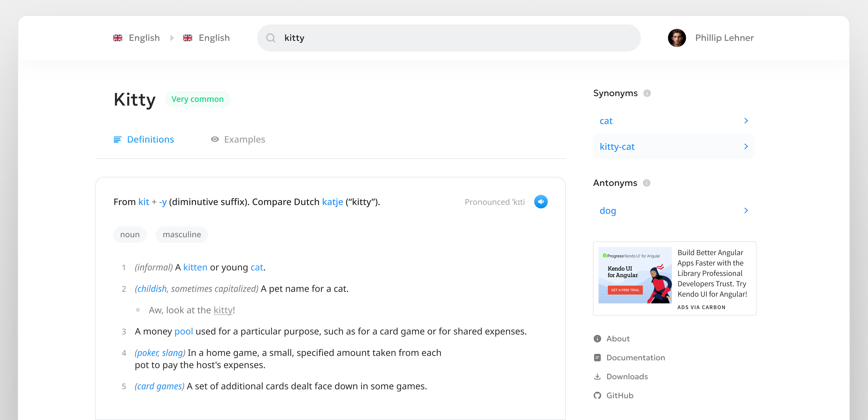Click the Kendo UI ad description text
Viewport: 868px width, 420px height.
pyautogui.click(x=712, y=273)
